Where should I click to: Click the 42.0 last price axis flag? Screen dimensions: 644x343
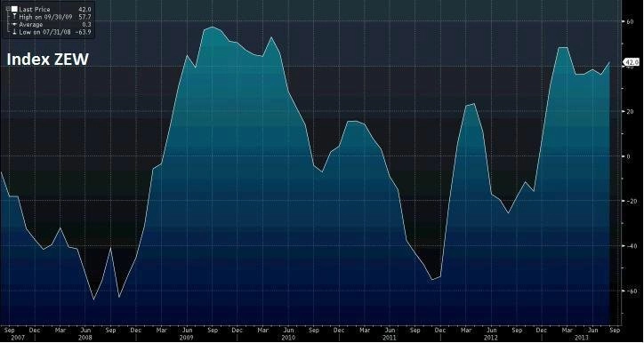coord(632,62)
